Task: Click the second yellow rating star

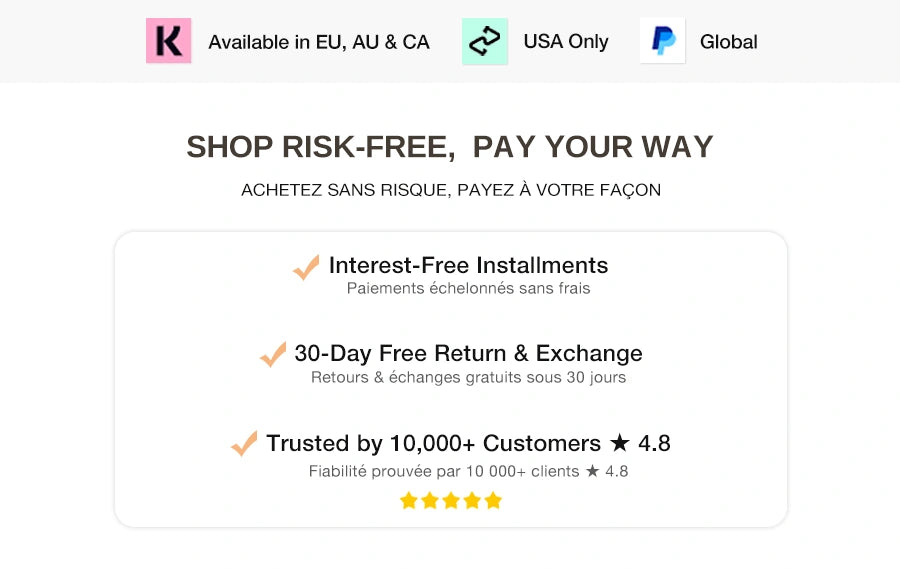Action: tap(430, 501)
